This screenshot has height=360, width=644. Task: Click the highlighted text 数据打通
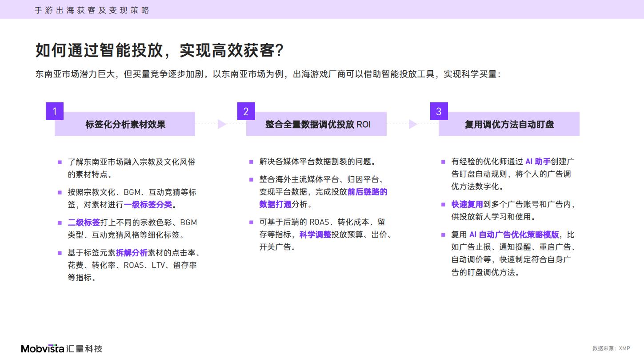click(276, 204)
